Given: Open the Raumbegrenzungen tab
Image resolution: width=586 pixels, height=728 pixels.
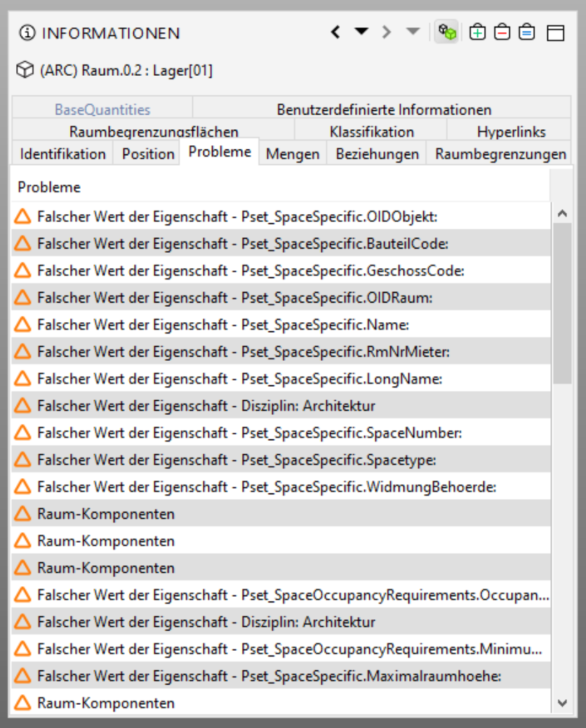Looking at the screenshot, I should click(500, 153).
